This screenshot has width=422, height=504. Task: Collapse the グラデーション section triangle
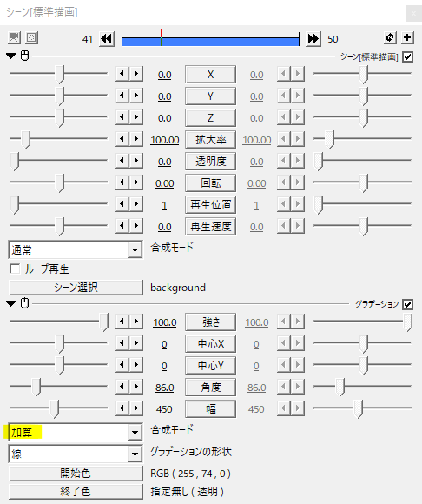[x=11, y=303]
